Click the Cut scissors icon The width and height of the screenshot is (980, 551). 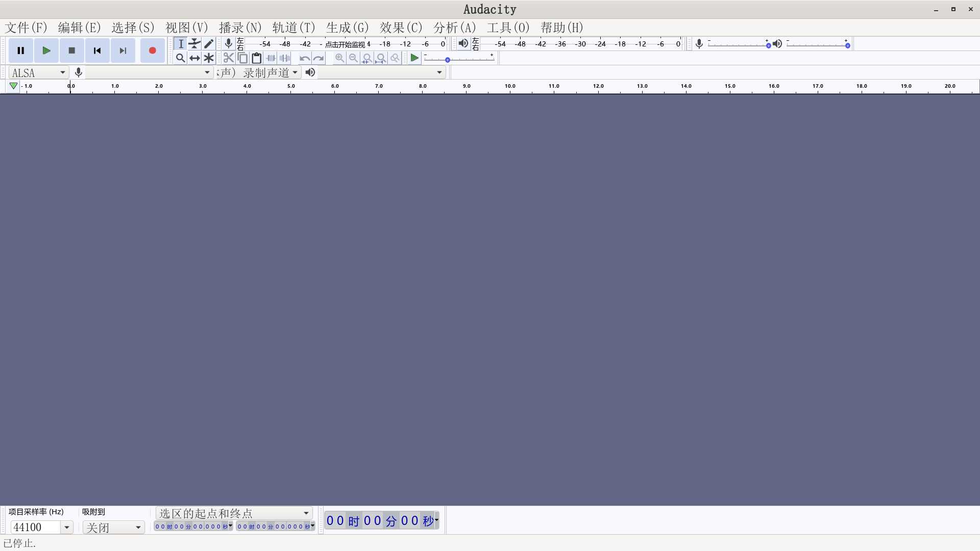pyautogui.click(x=229, y=58)
